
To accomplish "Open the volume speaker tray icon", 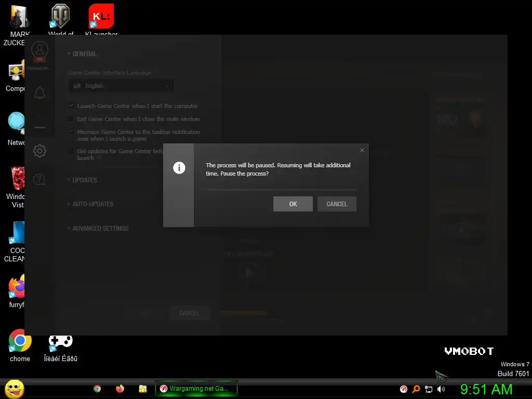I will (x=441, y=389).
